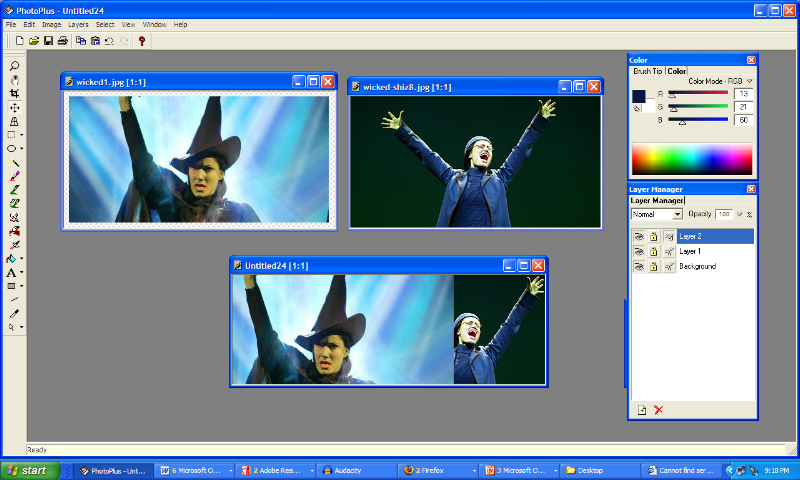Image resolution: width=800 pixels, height=480 pixels.
Task: Click the Open file folder icon
Action: click(34, 41)
